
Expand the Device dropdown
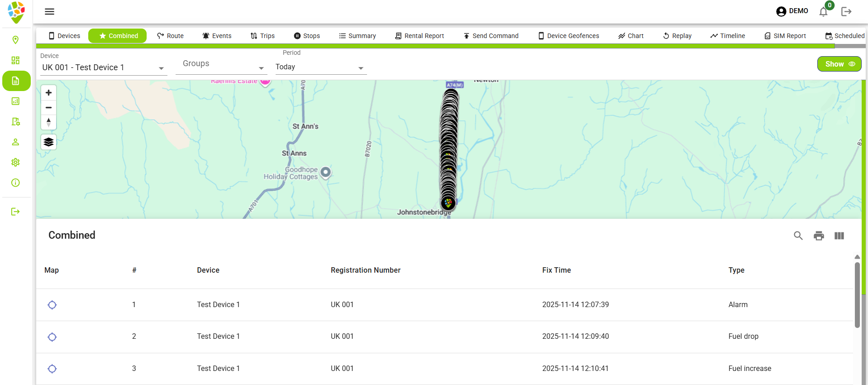[161, 68]
